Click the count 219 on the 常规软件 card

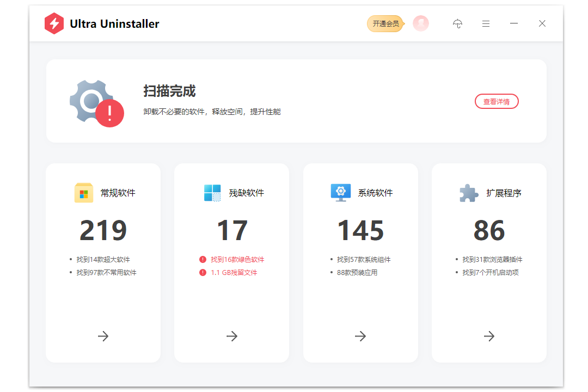pos(103,229)
